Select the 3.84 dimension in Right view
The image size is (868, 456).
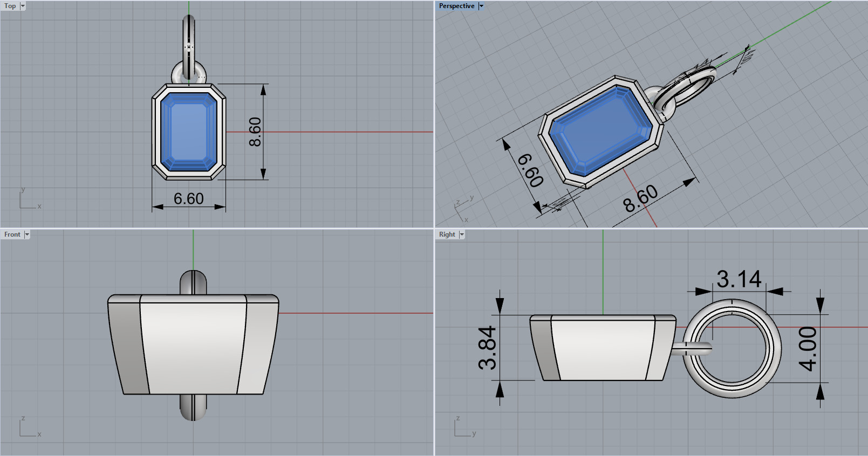488,348
